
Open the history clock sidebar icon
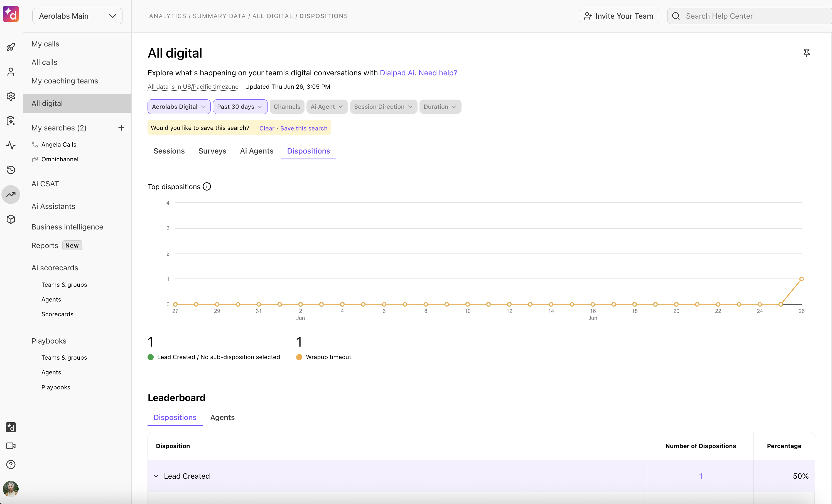point(11,170)
